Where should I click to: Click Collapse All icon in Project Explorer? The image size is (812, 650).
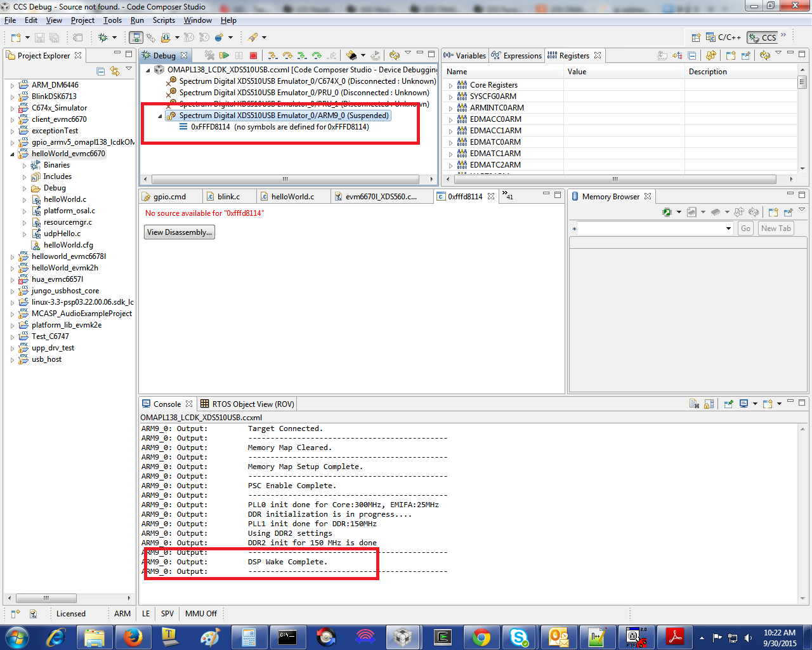[100, 71]
